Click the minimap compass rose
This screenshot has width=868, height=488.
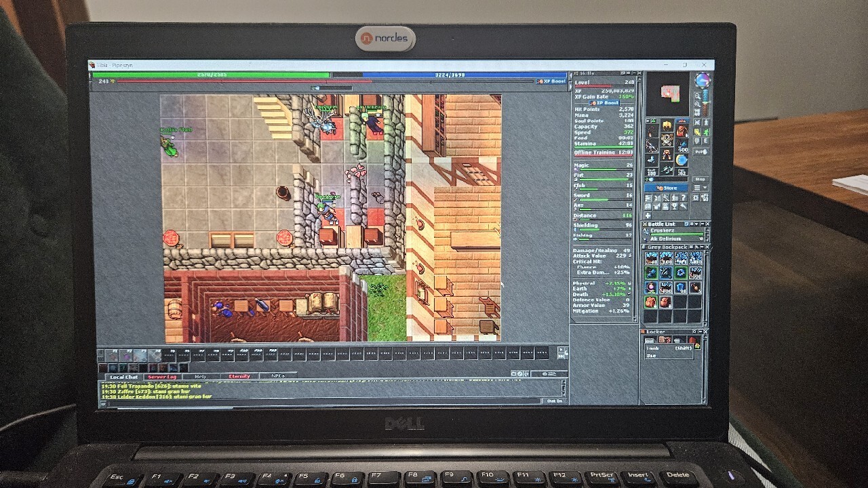click(703, 81)
